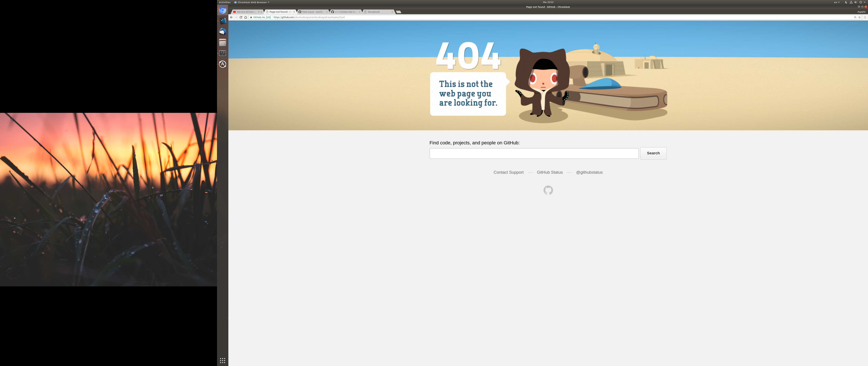Click the power icon in top bar

click(x=860, y=2)
